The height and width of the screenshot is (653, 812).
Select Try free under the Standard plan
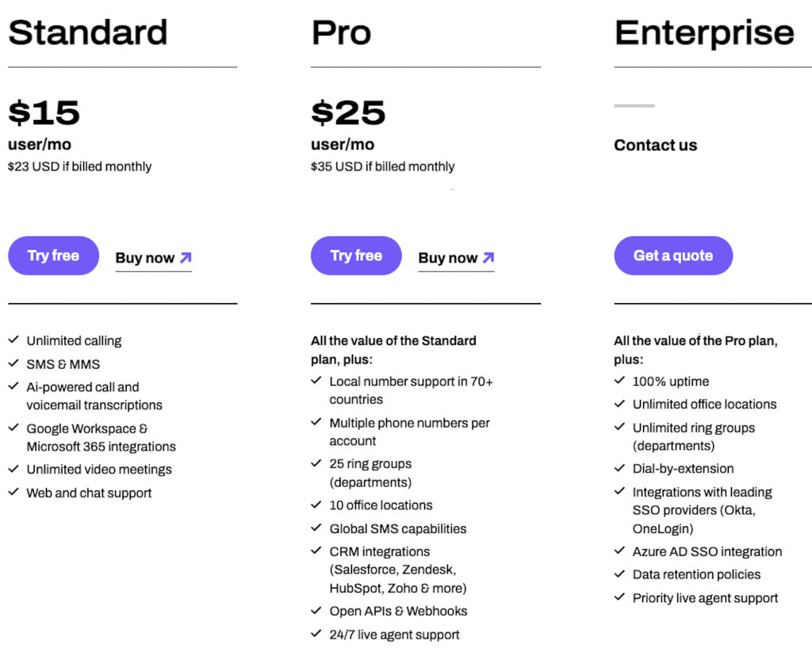pos(53,255)
